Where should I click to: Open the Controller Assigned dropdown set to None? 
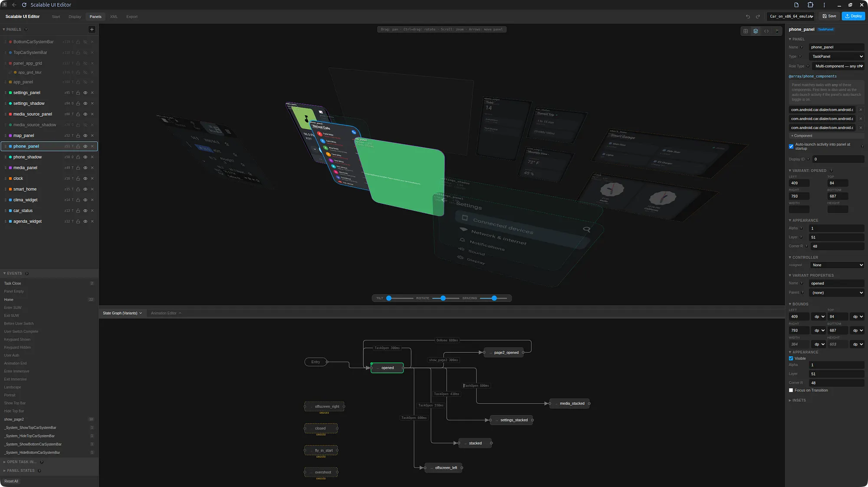click(837, 265)
